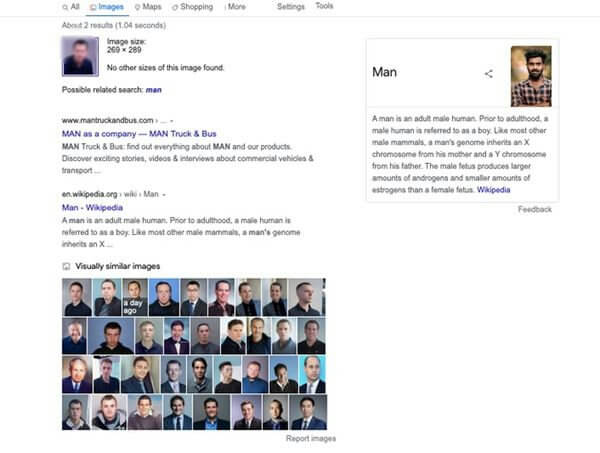Click the Visually similar images icon
Image resolution: width=600 pixels, height=453 pixels.
(66, 266)
